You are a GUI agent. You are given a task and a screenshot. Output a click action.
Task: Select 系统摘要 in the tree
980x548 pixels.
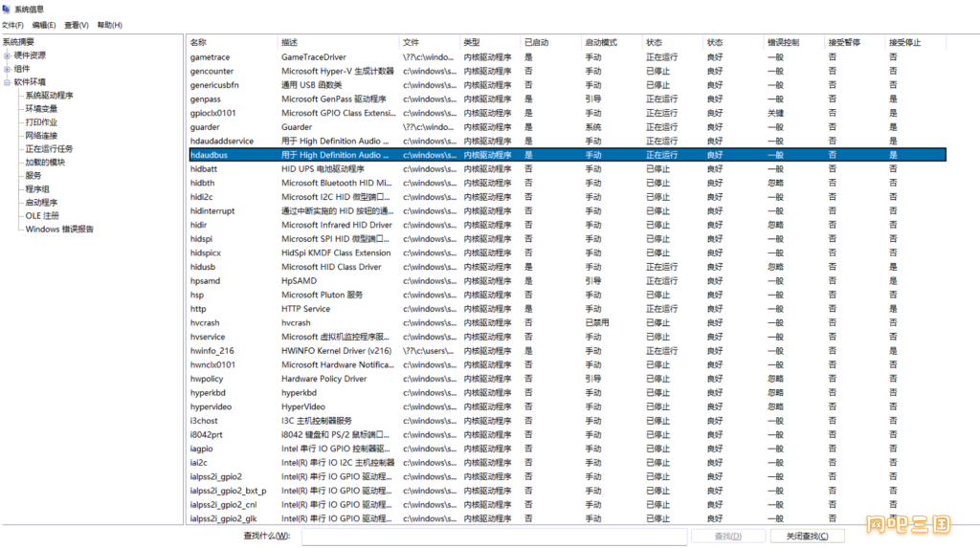[x=18, y=42]
